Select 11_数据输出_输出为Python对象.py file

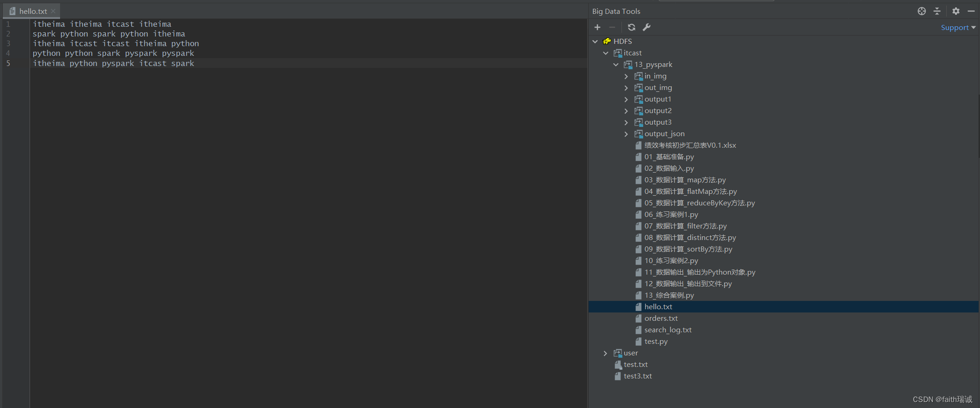click(700, 272)
